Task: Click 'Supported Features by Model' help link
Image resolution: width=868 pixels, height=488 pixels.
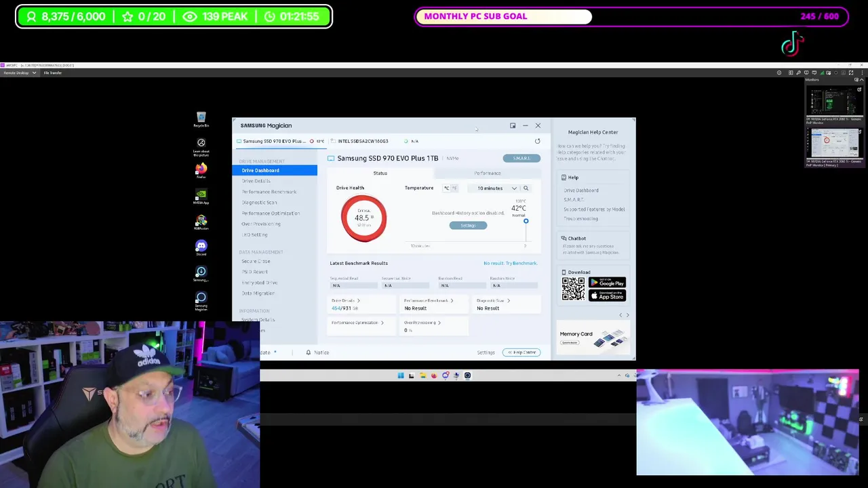Action: 594,209
